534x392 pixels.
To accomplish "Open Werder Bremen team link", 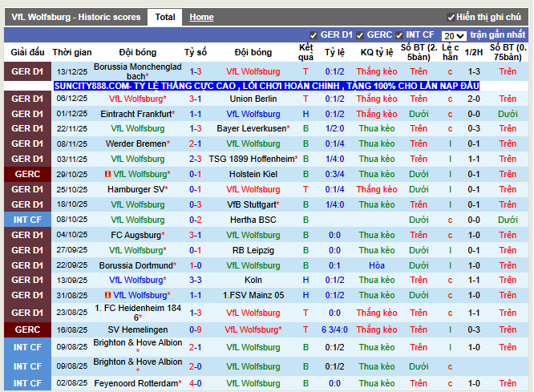I will coord(136,143).
